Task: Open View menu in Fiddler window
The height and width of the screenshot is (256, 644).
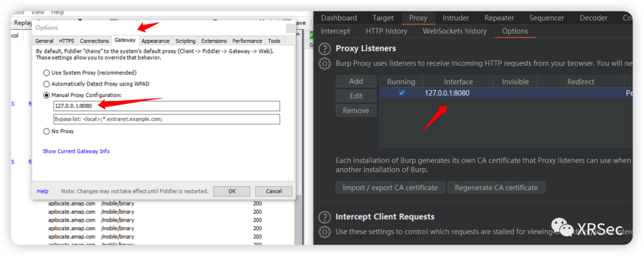Action: (x=38, y=13)
